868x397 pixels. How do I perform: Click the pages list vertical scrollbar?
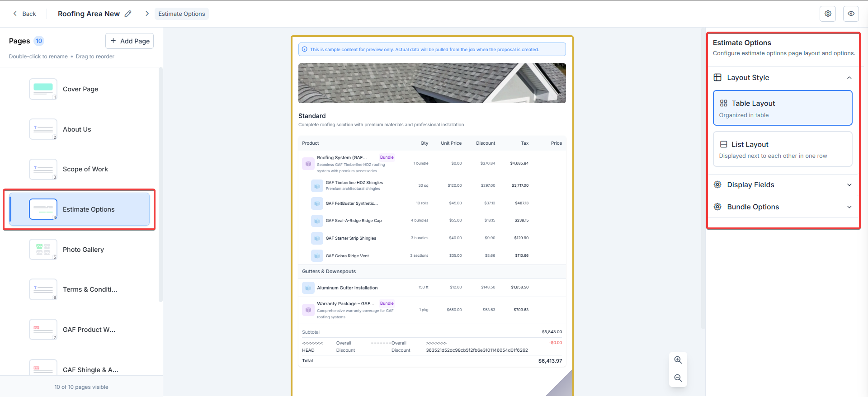tap(160, 184)
